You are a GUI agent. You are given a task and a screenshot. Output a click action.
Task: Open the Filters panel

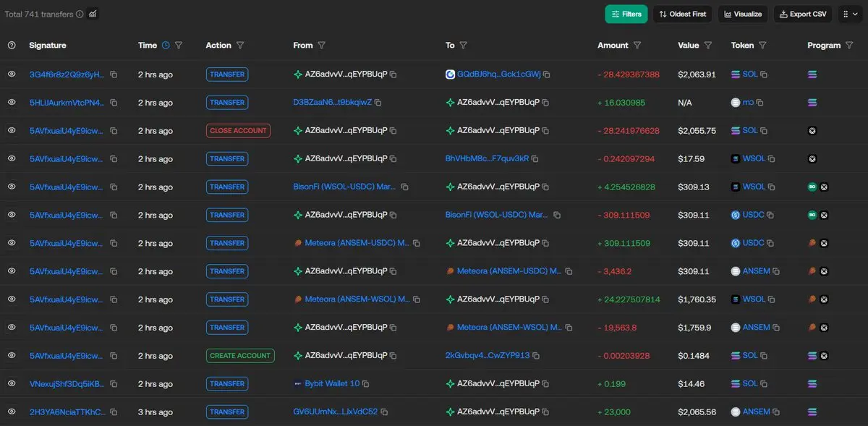click(626, 14)
